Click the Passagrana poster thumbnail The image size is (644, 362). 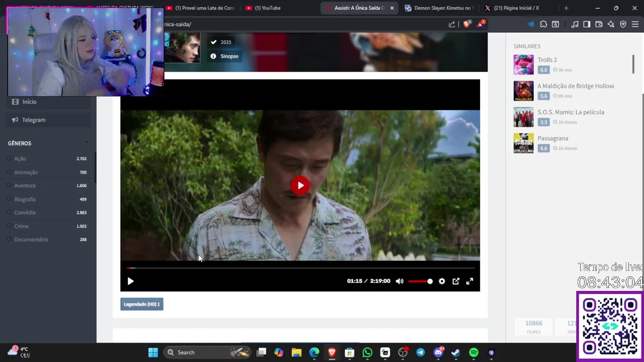click(x=523, y=143)
